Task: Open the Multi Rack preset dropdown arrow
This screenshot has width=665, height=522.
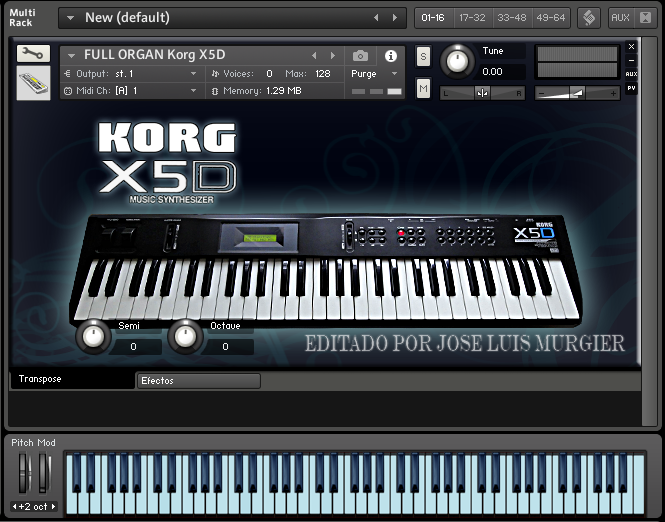Action: coord(70,18)
